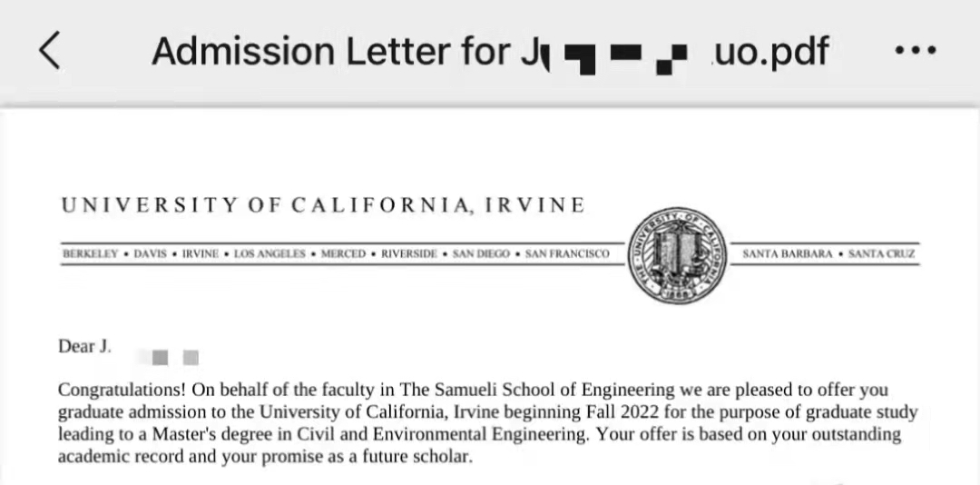Click SAN FRANCISCO in the campus list
Image resolution: width=980 pixels, height=485 pixels.
pyautogui.click(x=567, y=254)
